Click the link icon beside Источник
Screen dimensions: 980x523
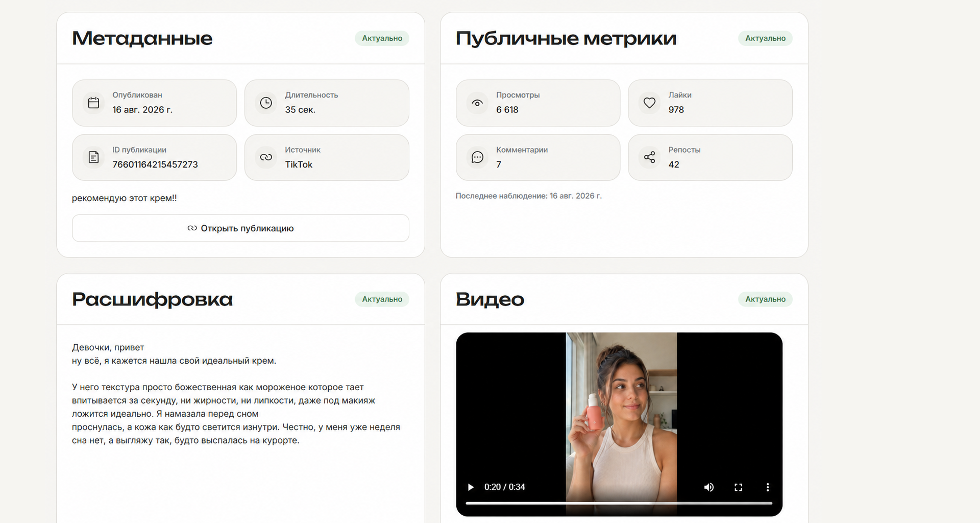(x=266, y=157)
